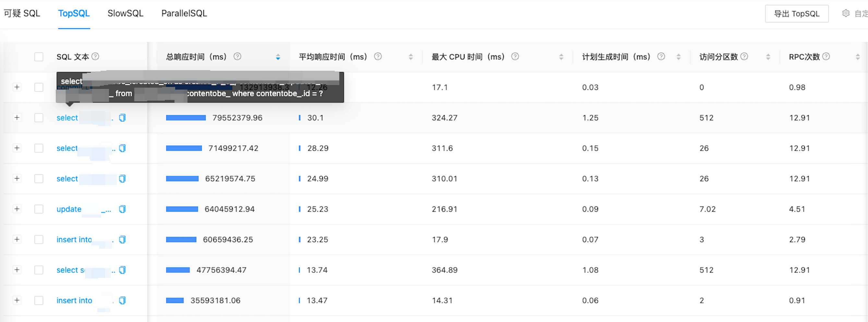
Task: Click partition count 7.02 cell
Action: pos(707,209)
